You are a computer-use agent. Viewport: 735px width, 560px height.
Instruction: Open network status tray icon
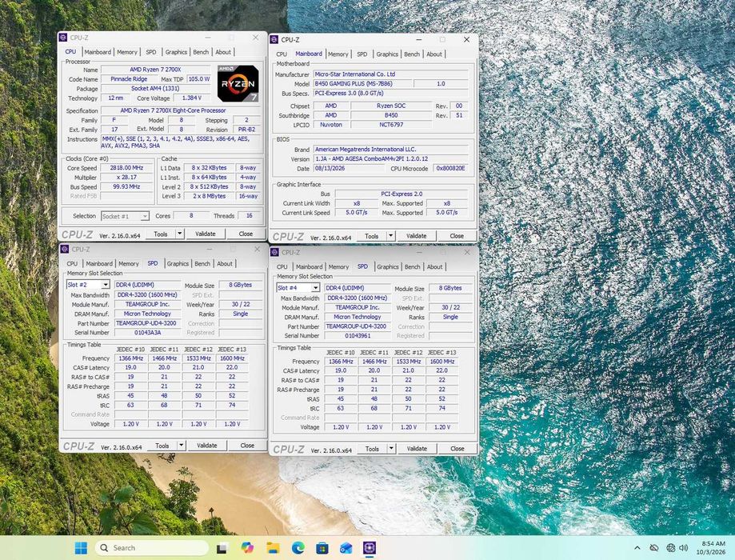click(x=671, y=548)
